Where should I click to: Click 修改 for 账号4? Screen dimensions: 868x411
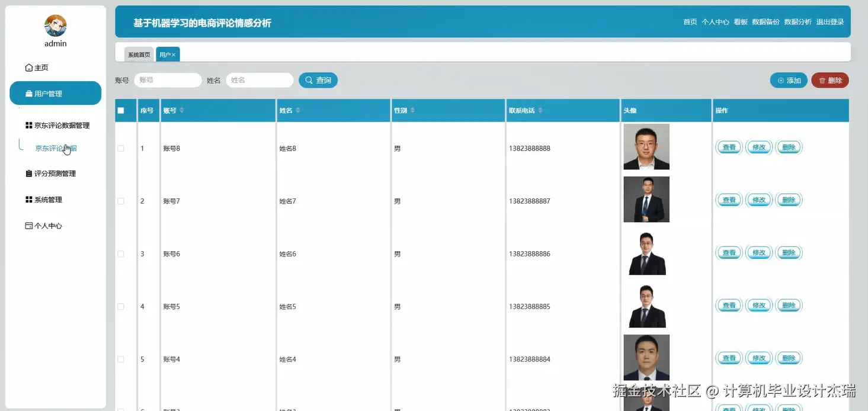759,358
